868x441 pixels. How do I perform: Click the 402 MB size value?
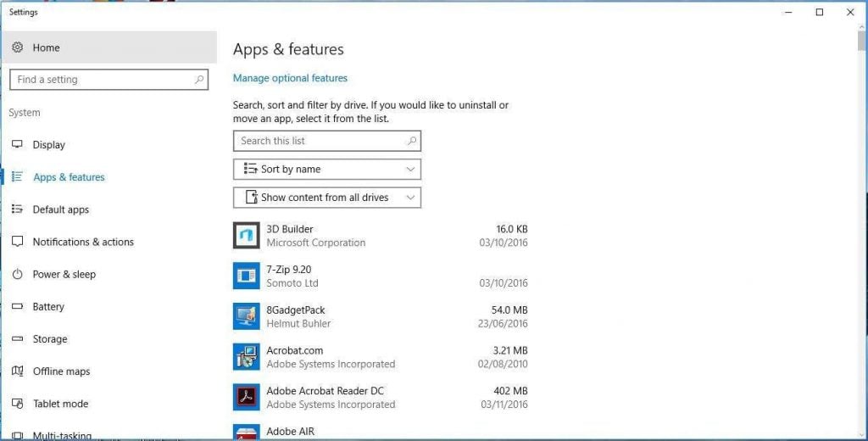click(510, 391)
